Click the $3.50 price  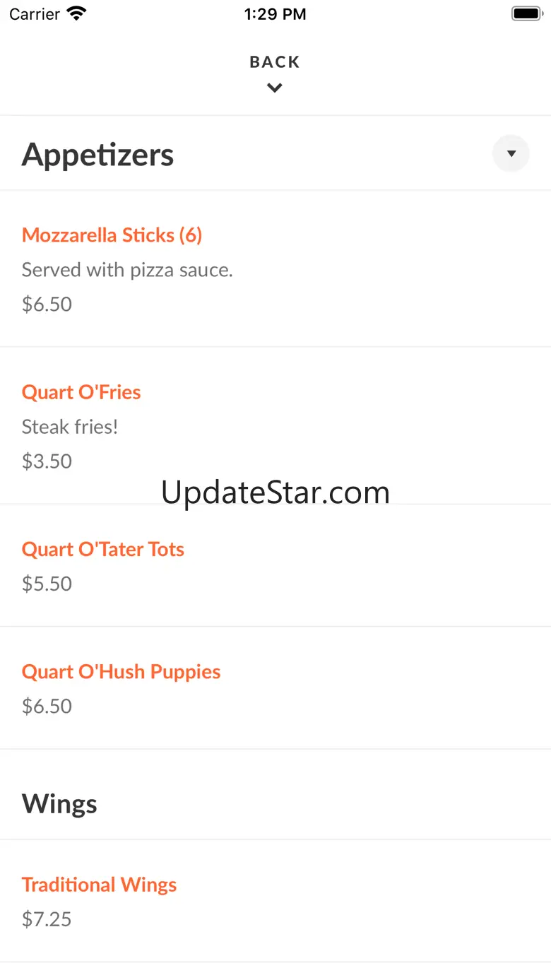(x=47, y=461)
